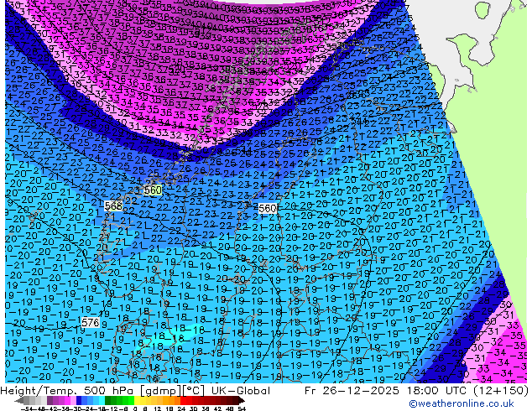Image resolution: width=532 pixels, height=411 pixels.
Task: Click the 576 height contour label
Action: click(91, 323)
